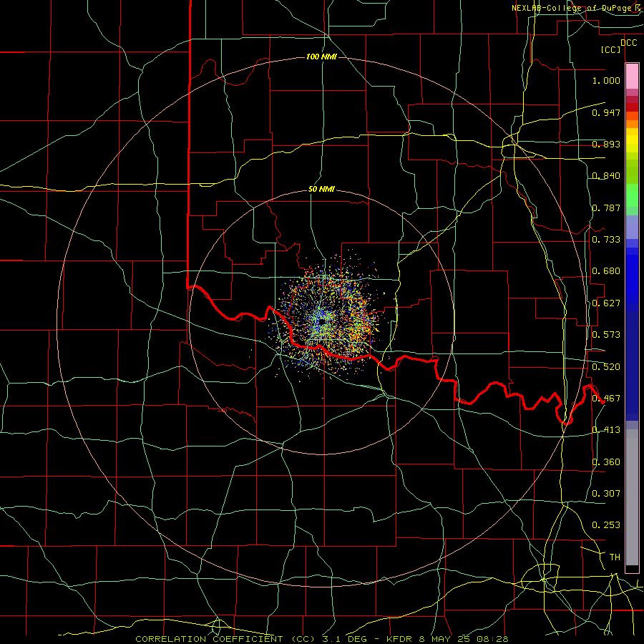Click the gray segment of the color bar
Screen dimensions: 644x644
(632, 497)
